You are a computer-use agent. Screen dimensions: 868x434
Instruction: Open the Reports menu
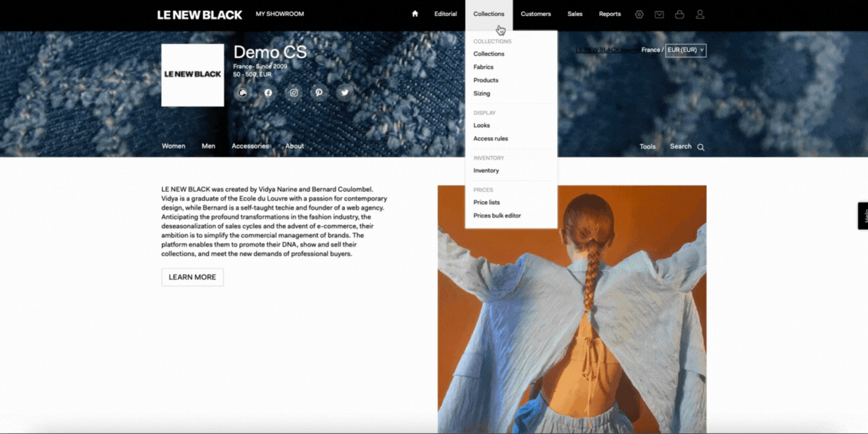[610, 14]
